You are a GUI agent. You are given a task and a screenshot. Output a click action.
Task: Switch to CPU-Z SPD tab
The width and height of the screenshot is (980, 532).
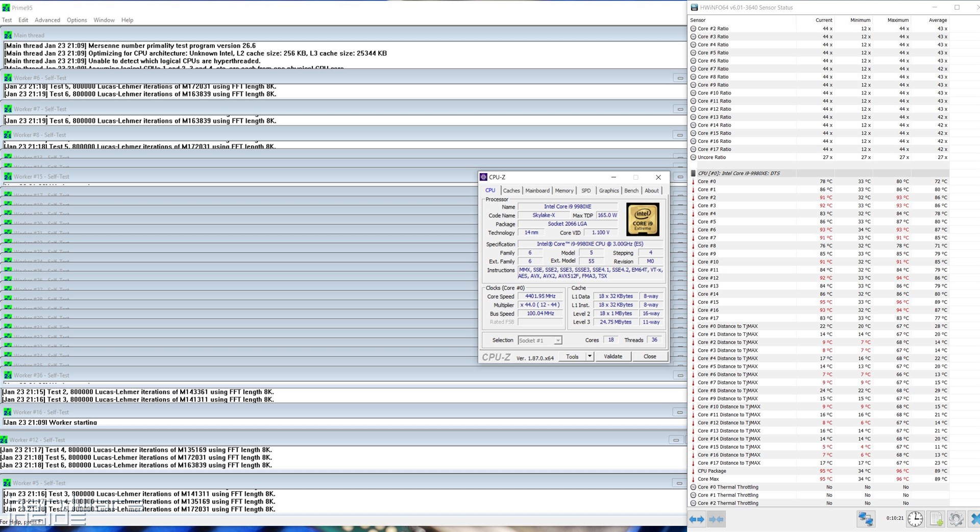click(x=586, y=190)
